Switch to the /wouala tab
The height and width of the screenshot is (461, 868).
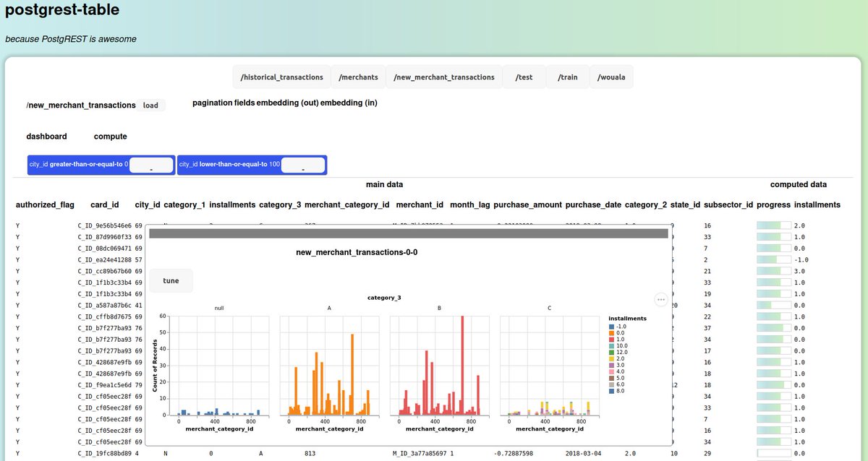(x=612, y=77)
